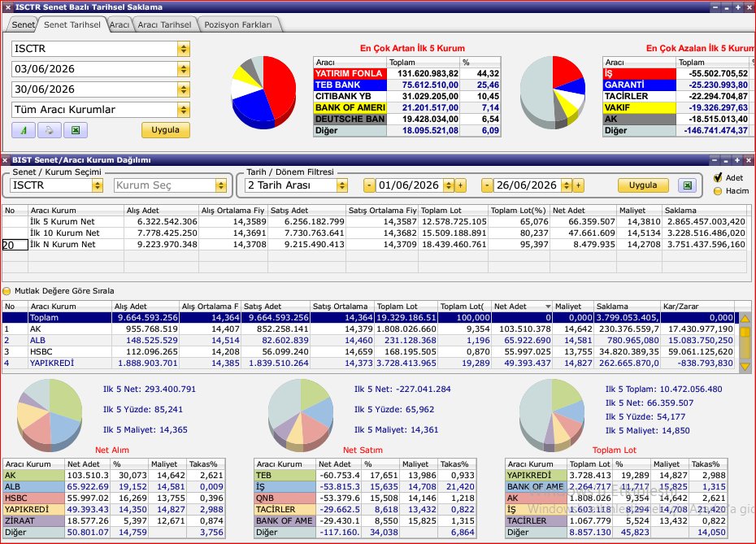
Task: Open the Kurum Seç dropdown
Action: point(221,185)
